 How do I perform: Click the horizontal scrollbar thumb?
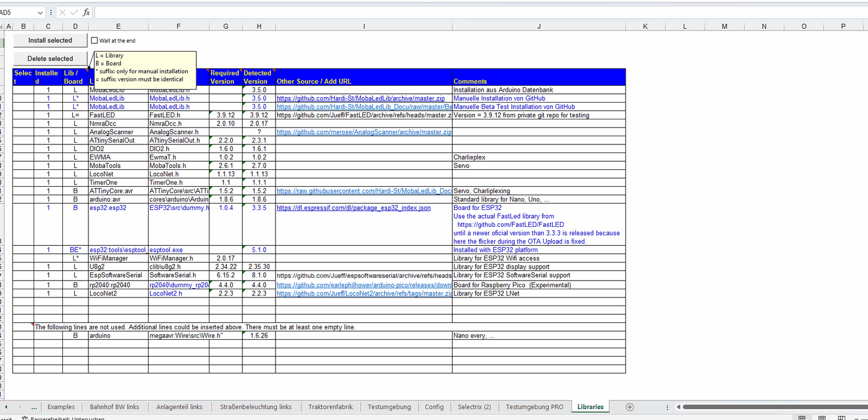click(770, 407)
